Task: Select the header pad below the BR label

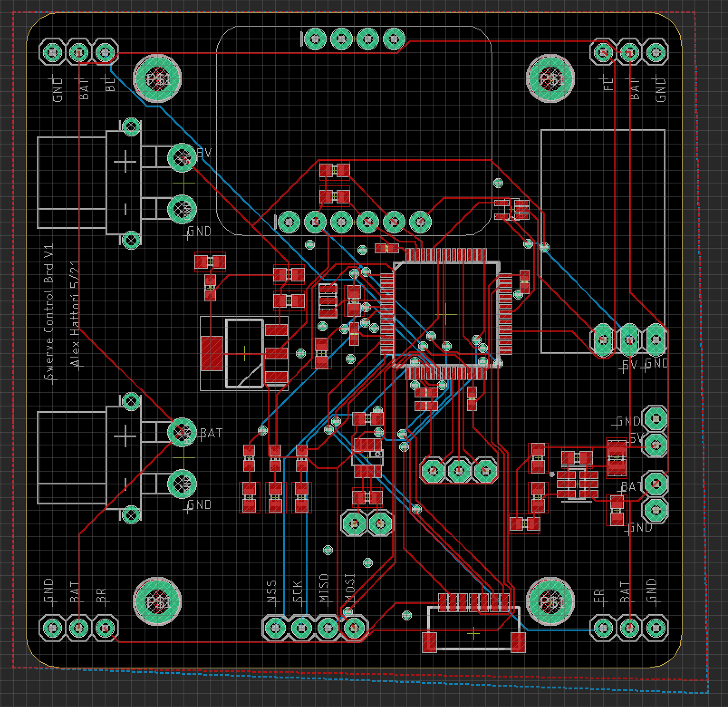Action: click(106, 628)
